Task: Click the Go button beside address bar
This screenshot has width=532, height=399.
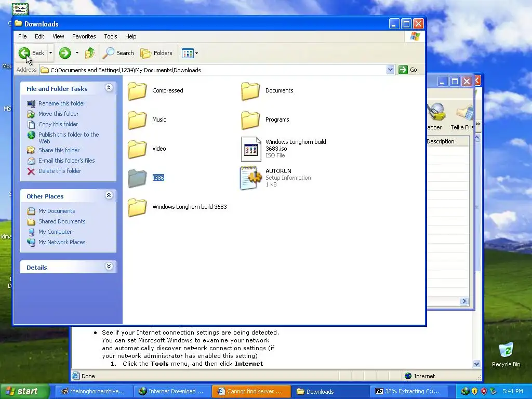Action: click(x=408, y=70)
